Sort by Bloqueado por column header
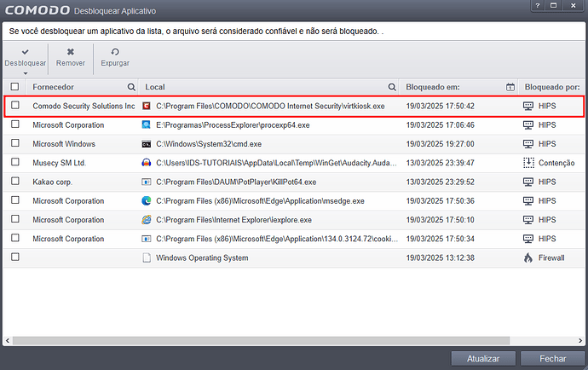The image size is (588, 370). 552,87
